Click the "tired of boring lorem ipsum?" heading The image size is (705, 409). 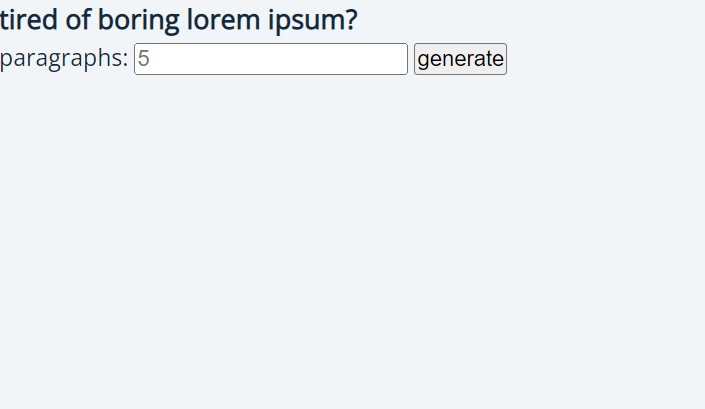click(179, 20)
